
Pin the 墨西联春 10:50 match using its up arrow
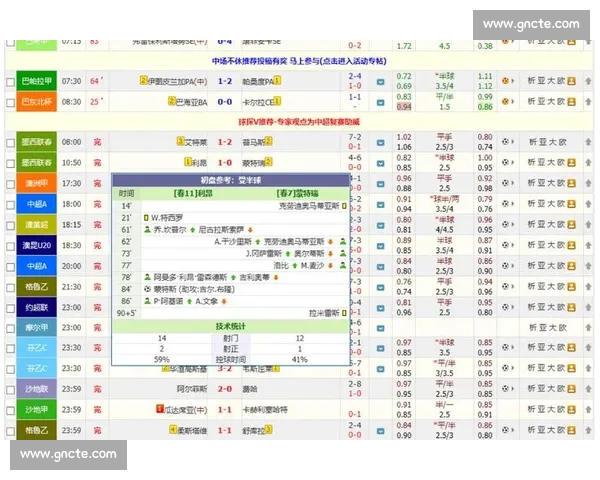pyautogui.click(x=588, y=163)
